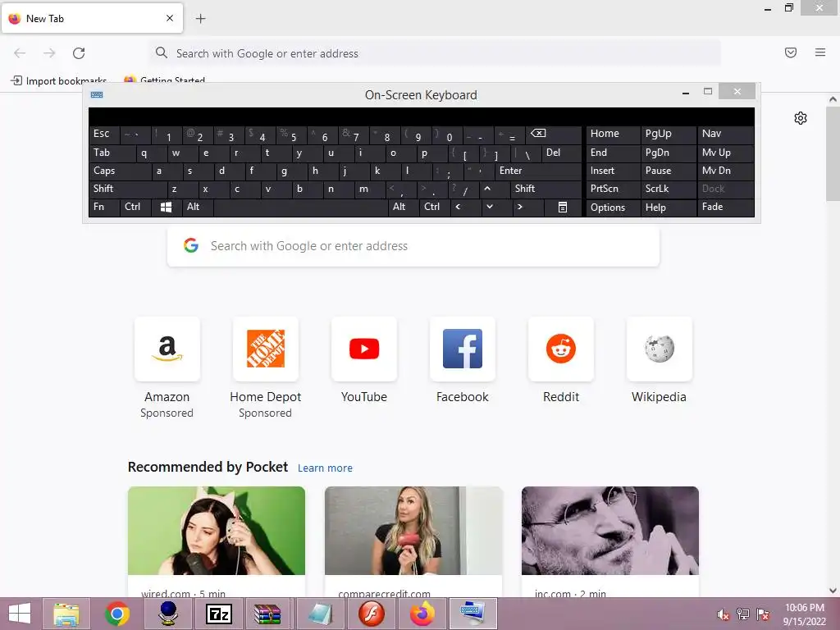Open the Facebook shortcut tile

[x=463, y=349]
